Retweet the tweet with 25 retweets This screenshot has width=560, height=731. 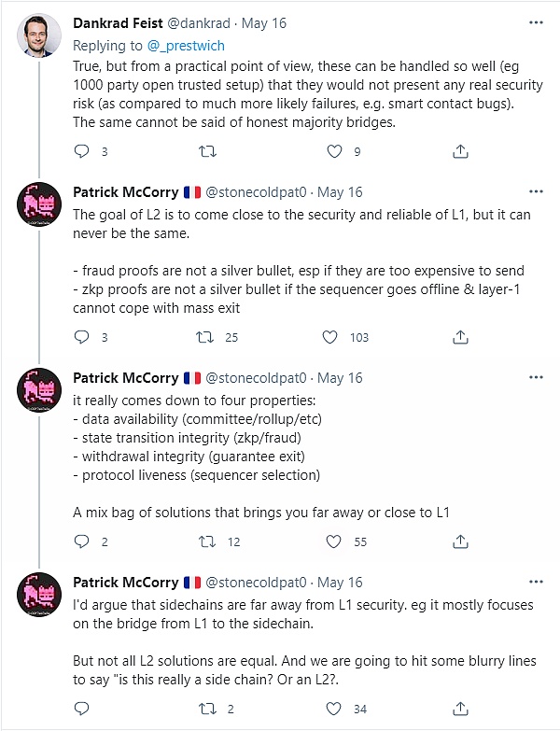[x=204, y=337]
